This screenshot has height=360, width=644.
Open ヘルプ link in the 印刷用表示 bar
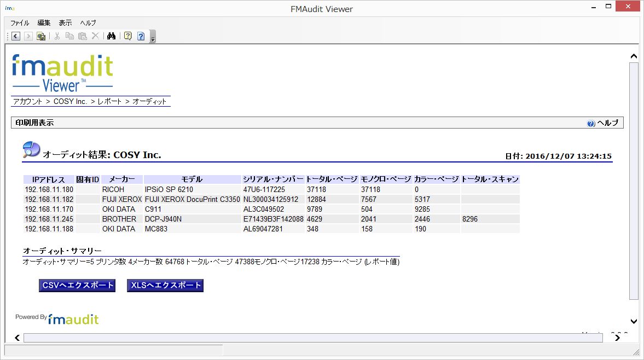coord(607,123)
